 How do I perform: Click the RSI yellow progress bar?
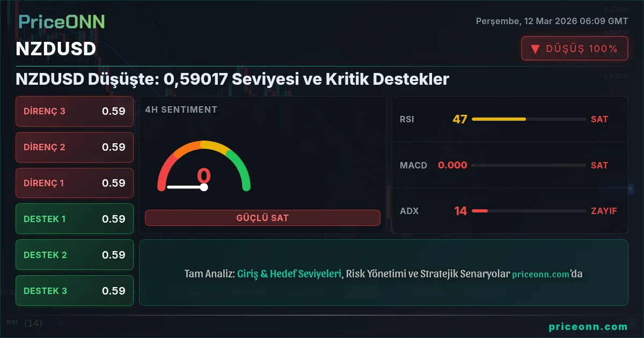point(499,119)
